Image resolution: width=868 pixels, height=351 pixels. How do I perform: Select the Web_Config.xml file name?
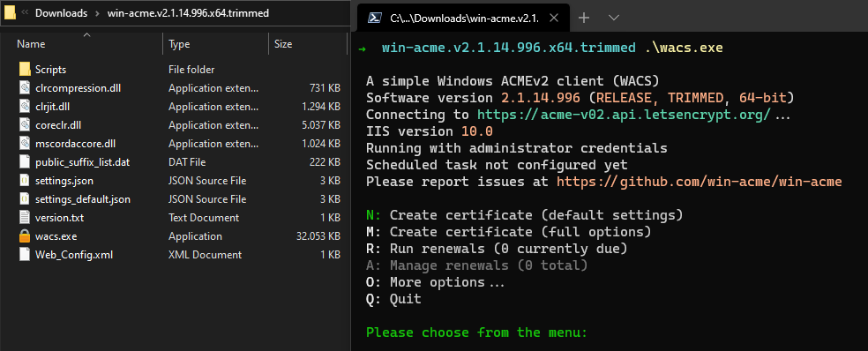pos(73,255)
